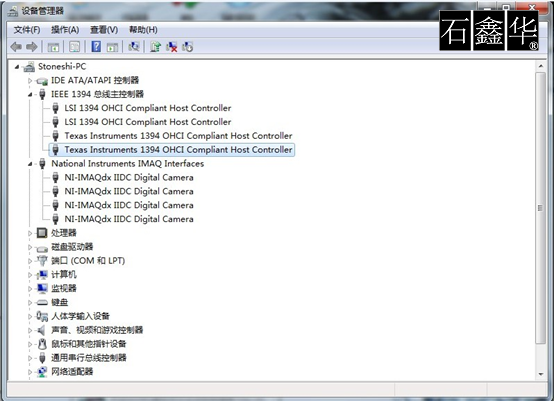Collapse the IEEE 1394 bus host controllers node

pyautogui.click(x=30, y=94)
